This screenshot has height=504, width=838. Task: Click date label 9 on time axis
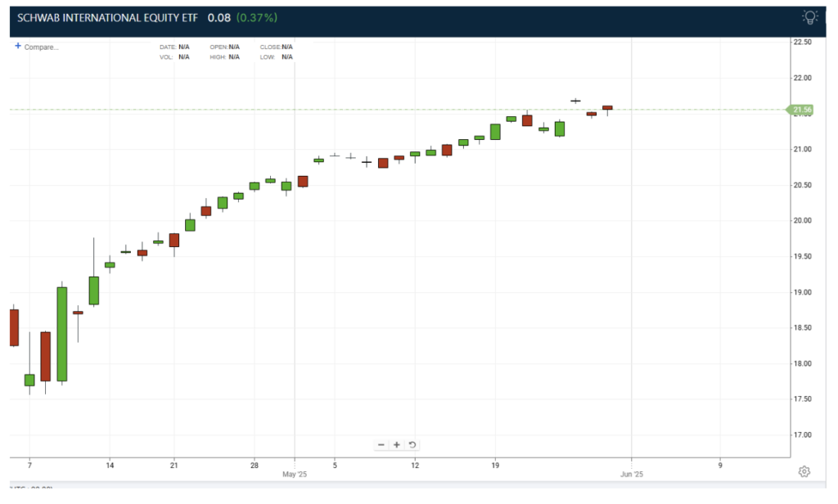point(720,465)
